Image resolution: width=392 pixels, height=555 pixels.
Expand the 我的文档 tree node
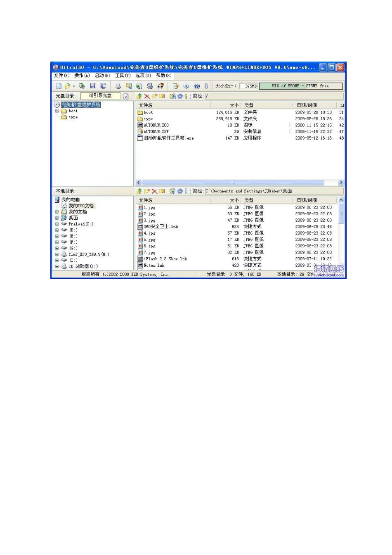click(57, 212)
